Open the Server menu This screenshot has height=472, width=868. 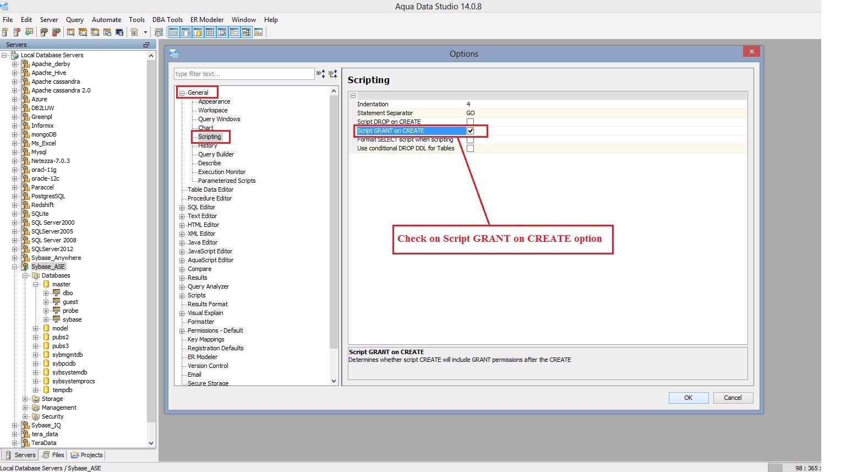[x=49, y=20]
